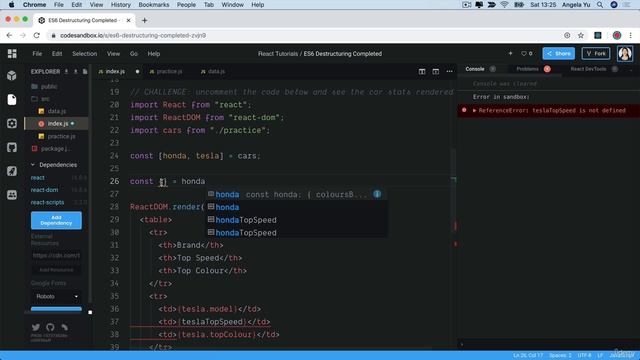This screenshot has width=640, height=360.
Task: Select first hondaTopSpeed autocomplete suggestion
Action: (x=297, y=220)
